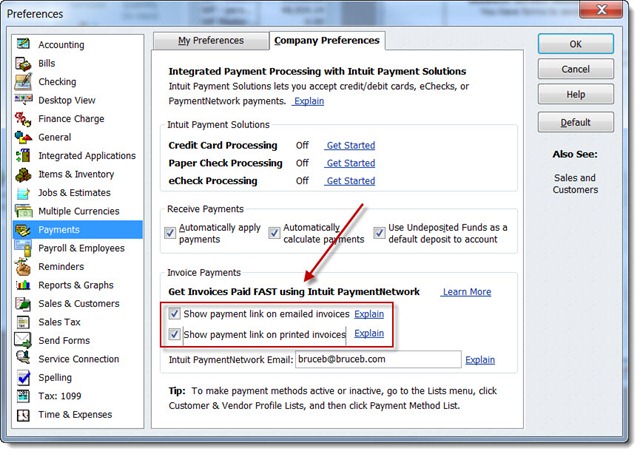The width and height of the screenshot is (640, 454).
Task: Click the Payroll & Employees icon
Action: (x=23, y=248)
